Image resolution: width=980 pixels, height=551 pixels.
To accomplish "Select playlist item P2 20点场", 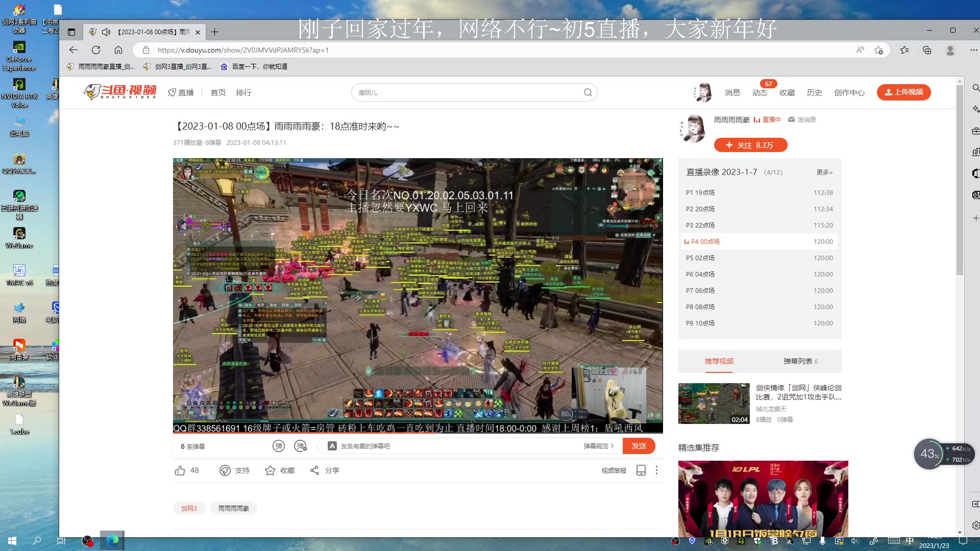I will (x=759, y=209).
